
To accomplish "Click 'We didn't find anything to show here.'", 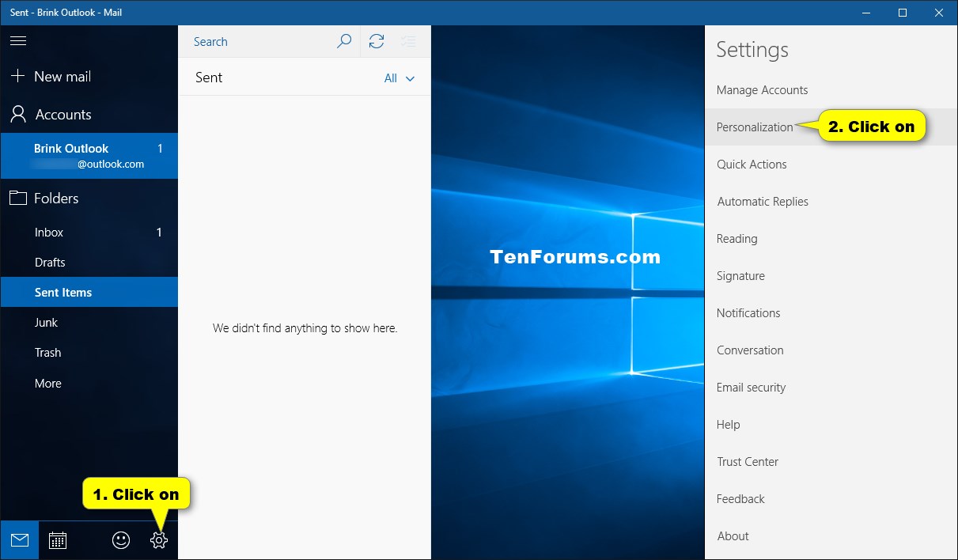I will (305, 328).
